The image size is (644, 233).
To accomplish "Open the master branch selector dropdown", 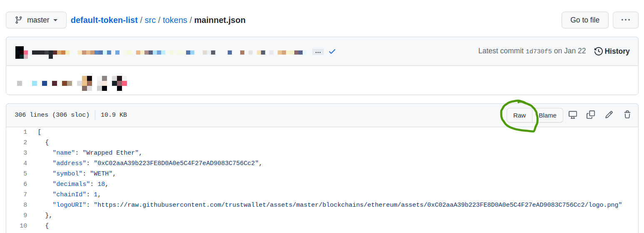I will pos(36,20).
